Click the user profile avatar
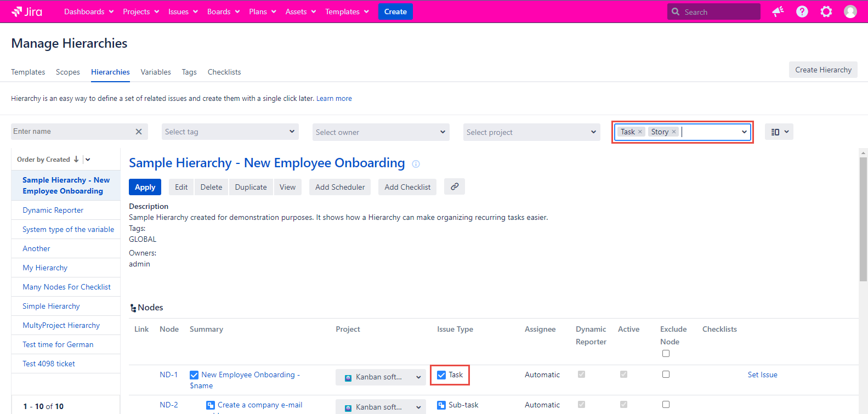The height and width of the screenshot is (414, 868). (850, 12)
